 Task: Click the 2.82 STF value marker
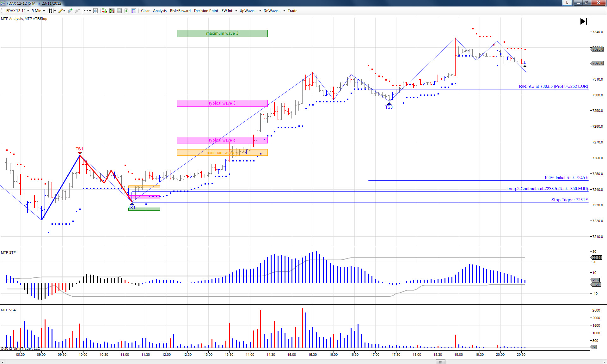[x=596, y=280]
